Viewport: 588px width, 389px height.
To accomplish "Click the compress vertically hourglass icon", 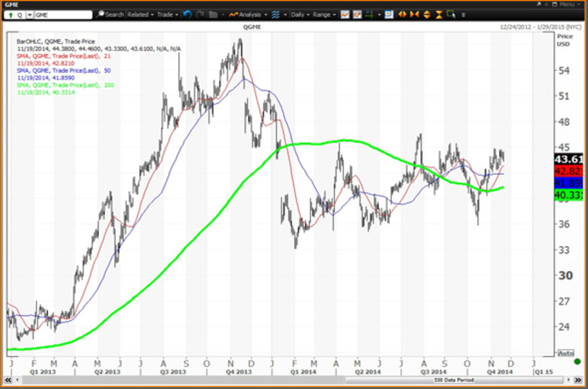I will [439, 15].
